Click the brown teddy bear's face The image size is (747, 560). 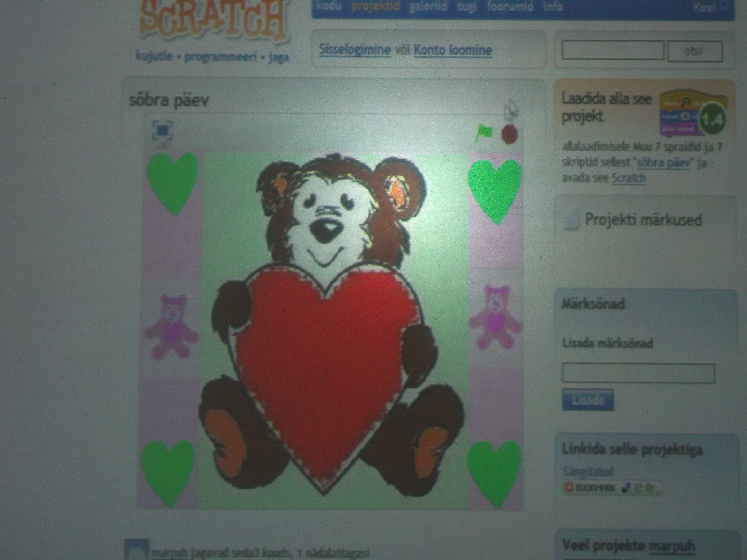pos(331,219)
